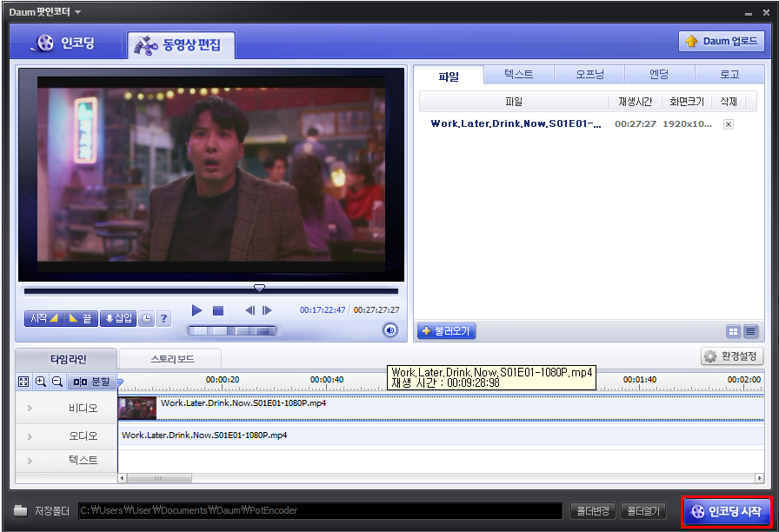
Task: Open the question mark help icon
Action: 164,318
